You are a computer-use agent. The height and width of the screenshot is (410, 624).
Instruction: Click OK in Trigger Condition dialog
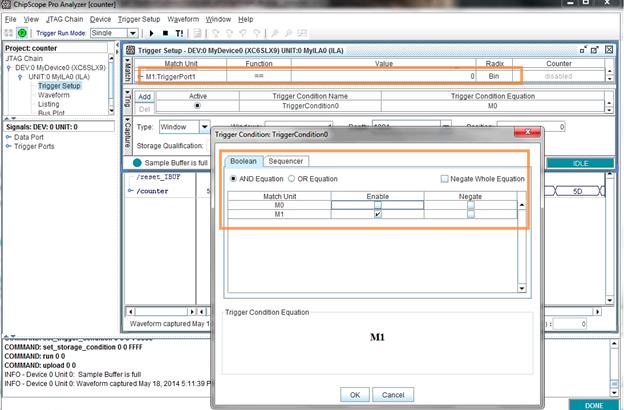click(355, 395)
